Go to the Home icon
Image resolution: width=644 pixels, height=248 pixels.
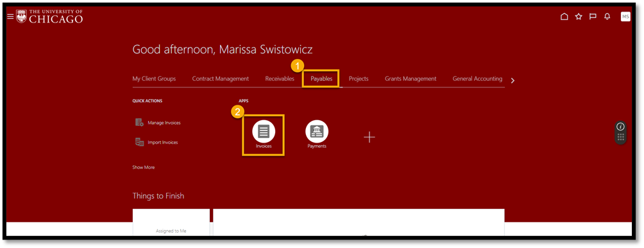[564, 17]
